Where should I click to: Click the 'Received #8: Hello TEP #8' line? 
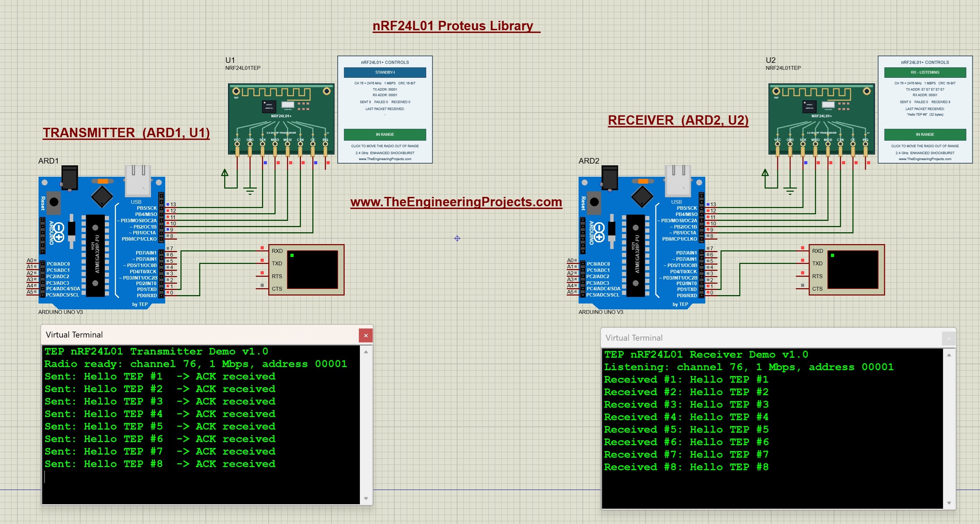pyautogui.click(x=686, y=467)
